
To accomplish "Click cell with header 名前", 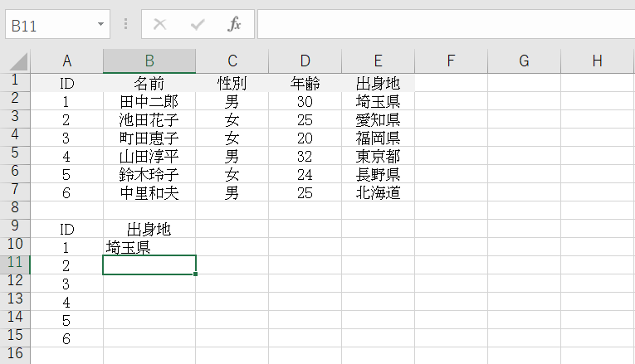I will coord(149,83).
